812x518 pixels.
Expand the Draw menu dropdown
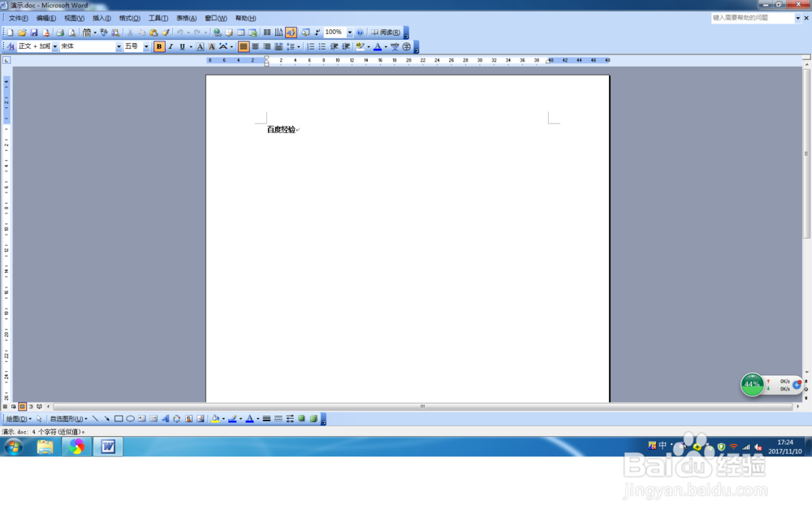point(19,419)
